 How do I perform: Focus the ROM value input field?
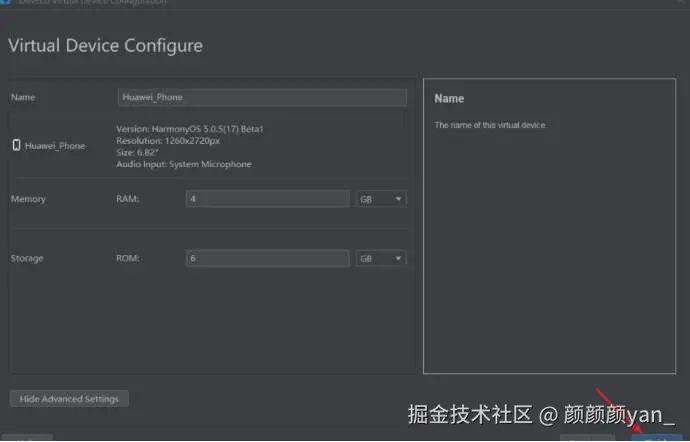click(x=267, y=258)
